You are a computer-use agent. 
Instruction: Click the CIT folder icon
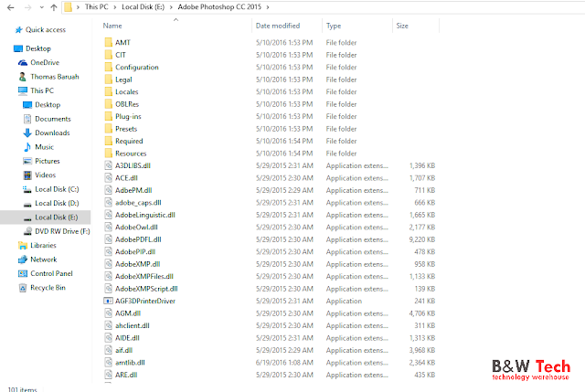108,55
